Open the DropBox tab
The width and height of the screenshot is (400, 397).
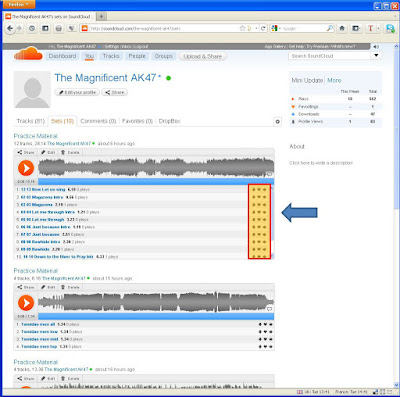point(169,121)
